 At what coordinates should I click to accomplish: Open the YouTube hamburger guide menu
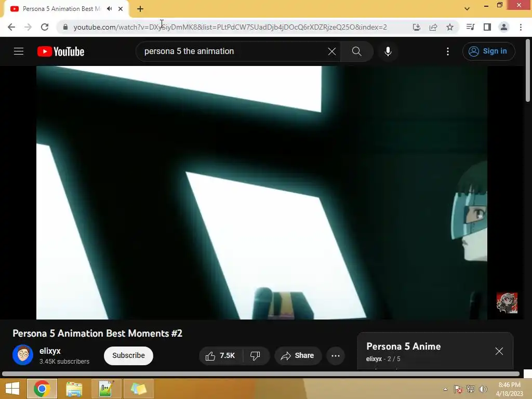[19, 51]
